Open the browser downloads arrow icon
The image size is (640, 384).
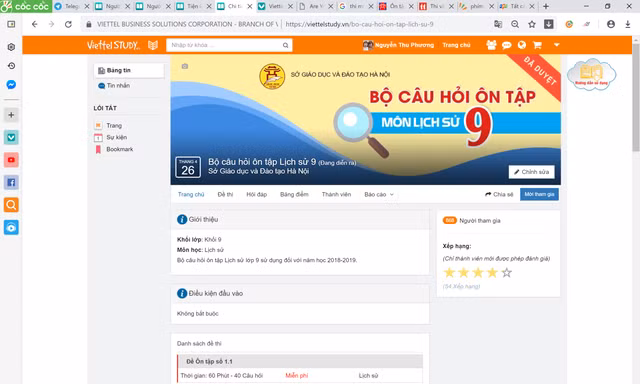click(628, 24)
